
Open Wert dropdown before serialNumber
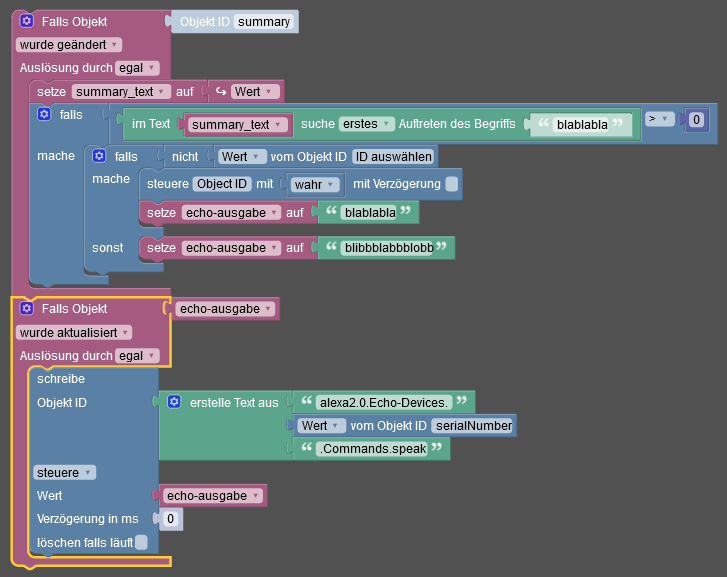(321, 426)
